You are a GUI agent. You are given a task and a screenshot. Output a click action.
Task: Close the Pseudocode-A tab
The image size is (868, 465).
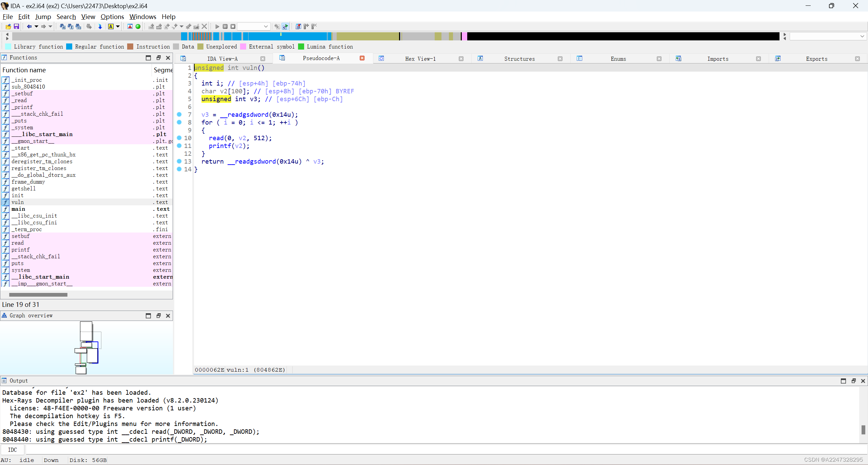pyautogui.click(x=362, y=58)
